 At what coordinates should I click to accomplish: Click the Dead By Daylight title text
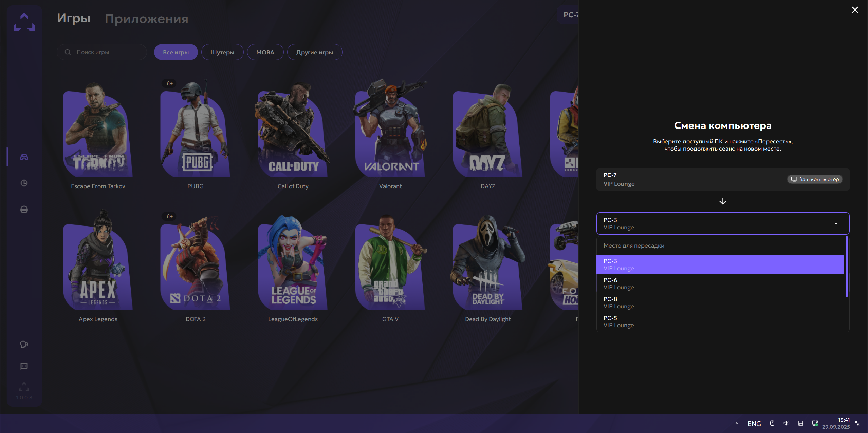pyautogui.click(x=488, y=319)
